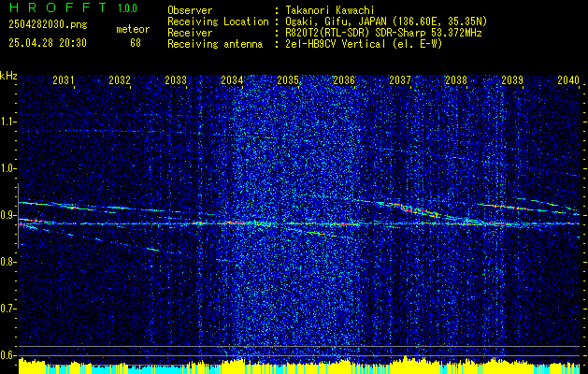
Task: Click the meteor count 68
Action: [136, 43]
